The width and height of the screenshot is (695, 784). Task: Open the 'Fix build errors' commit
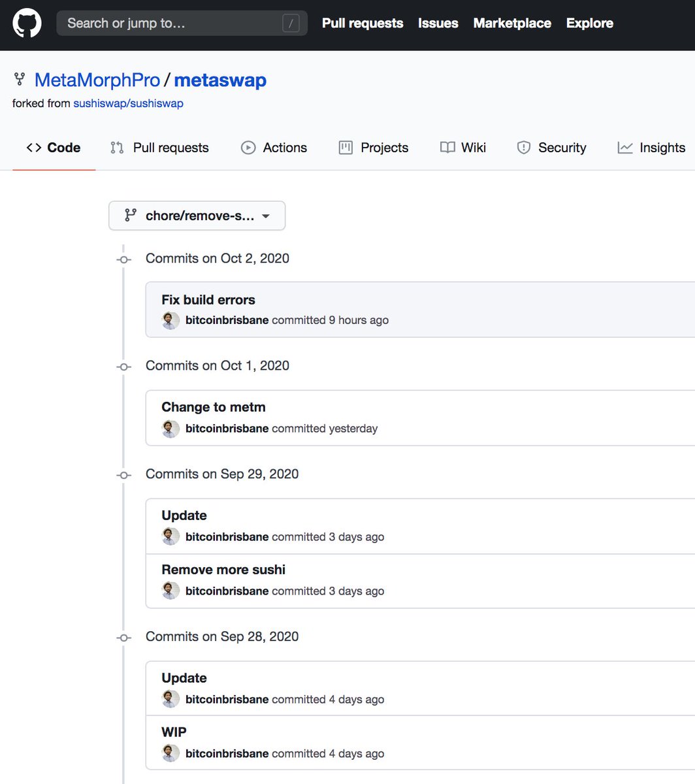tap(208, 299)
